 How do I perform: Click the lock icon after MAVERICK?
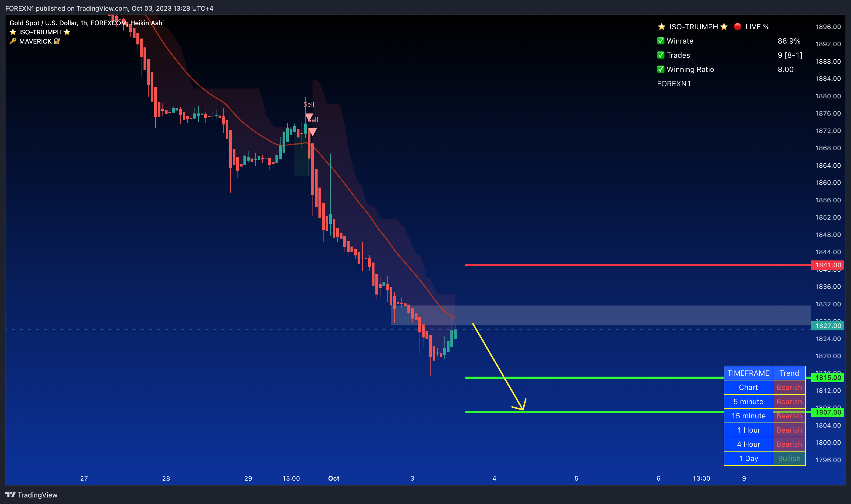[57, 41]
